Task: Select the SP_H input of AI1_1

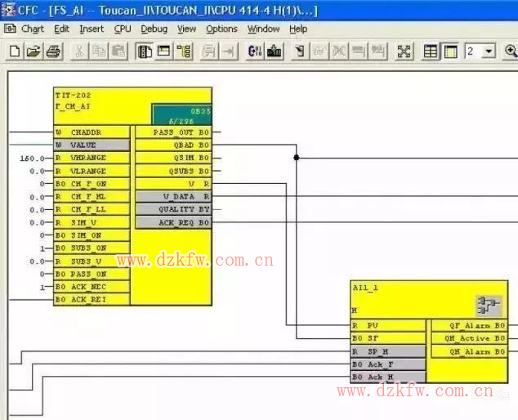Action: (388, 351)
